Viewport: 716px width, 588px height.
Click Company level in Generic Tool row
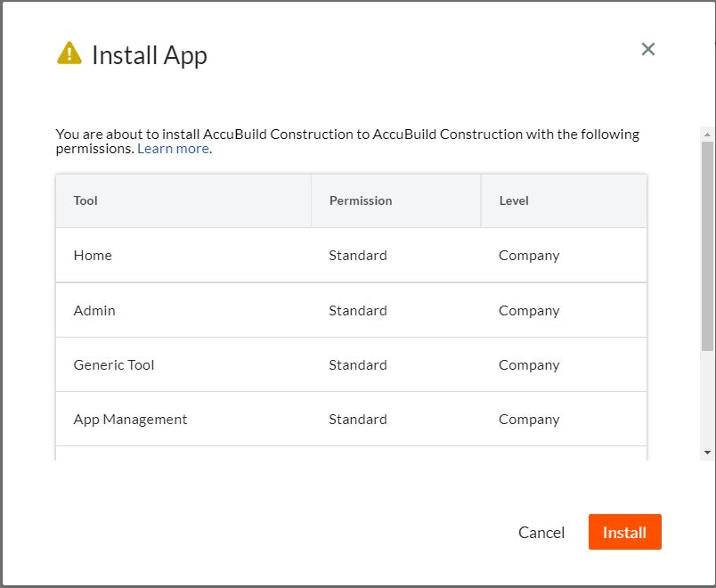[529, 365]
